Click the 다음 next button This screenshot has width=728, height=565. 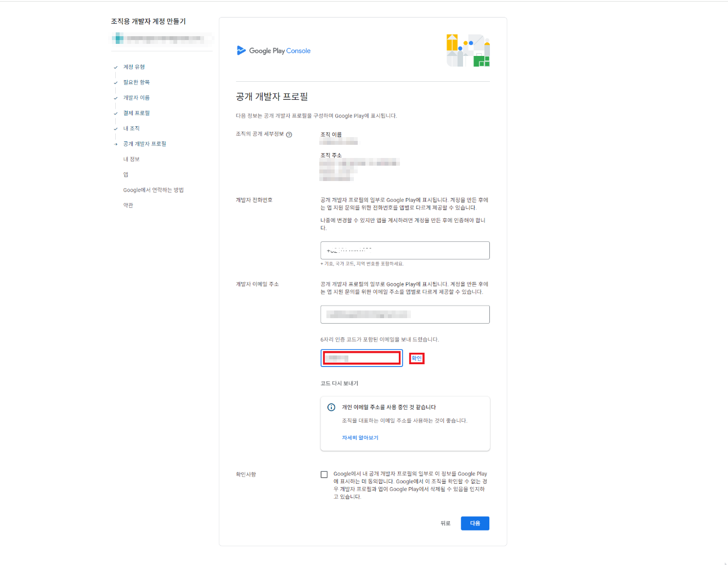tap(475, 523)
